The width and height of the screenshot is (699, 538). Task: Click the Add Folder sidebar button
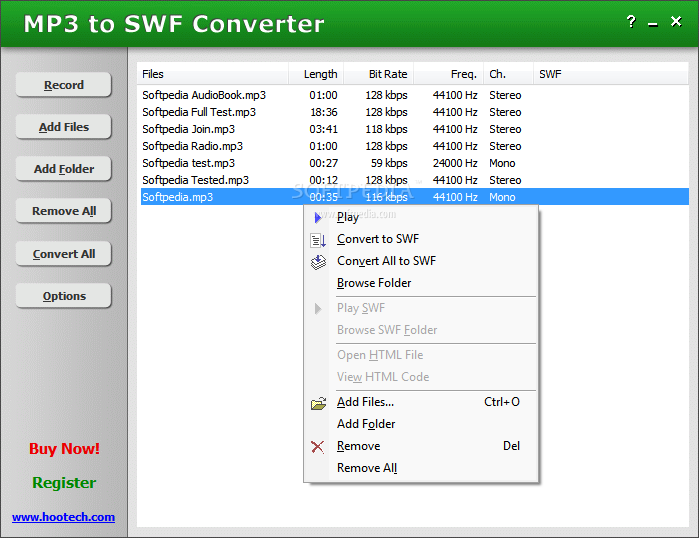tap(63, 169)
